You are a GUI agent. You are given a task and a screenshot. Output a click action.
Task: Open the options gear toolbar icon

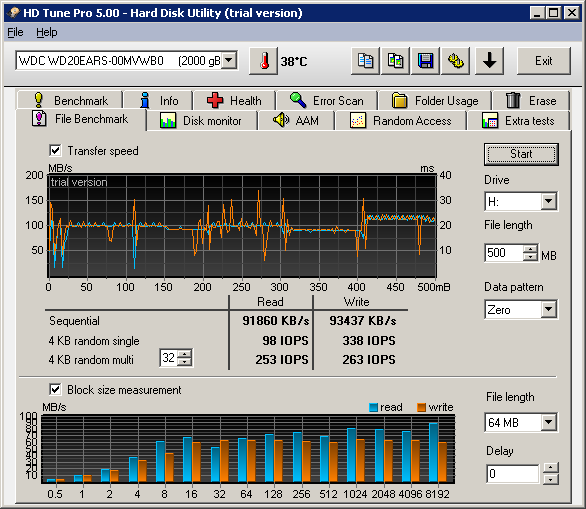click(x=456, y=61)
